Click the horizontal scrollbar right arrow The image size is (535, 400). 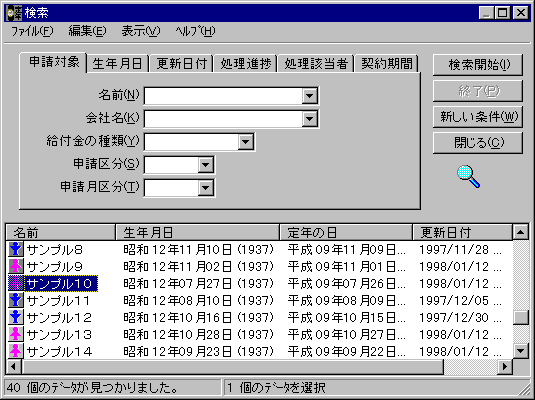tap(505, 367)
